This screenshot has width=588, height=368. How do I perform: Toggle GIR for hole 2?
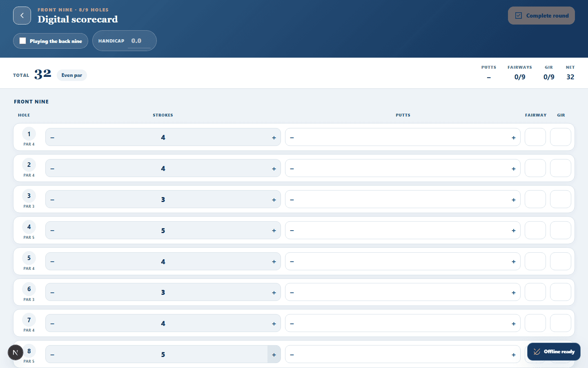pyautogui.click(x=561, y=168)
